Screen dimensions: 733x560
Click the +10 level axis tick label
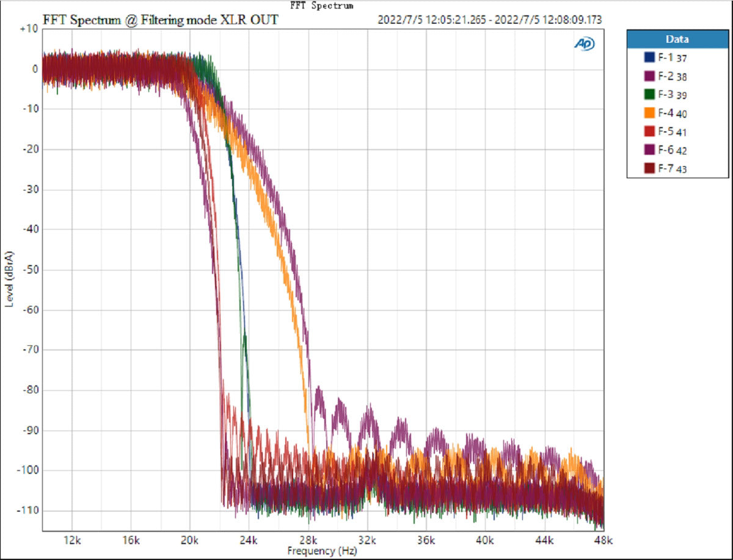[x=28, y=29]
